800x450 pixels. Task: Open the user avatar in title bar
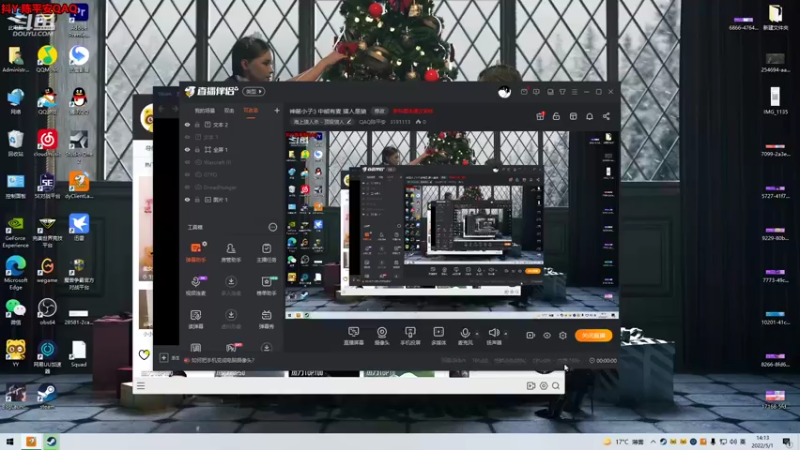(504, 92)
